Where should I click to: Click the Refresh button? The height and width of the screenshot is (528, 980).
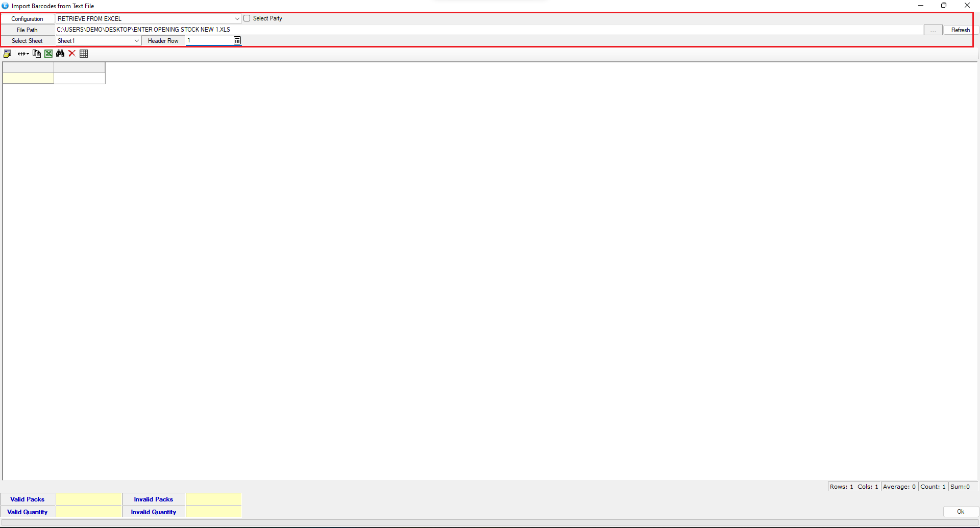pyautogui.click(x=960, y=30)
